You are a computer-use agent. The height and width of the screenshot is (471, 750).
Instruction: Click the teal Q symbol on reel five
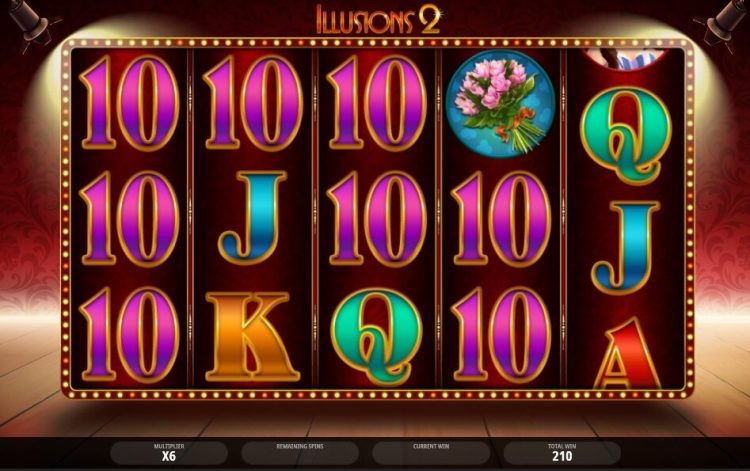click(x=626, y=136)
